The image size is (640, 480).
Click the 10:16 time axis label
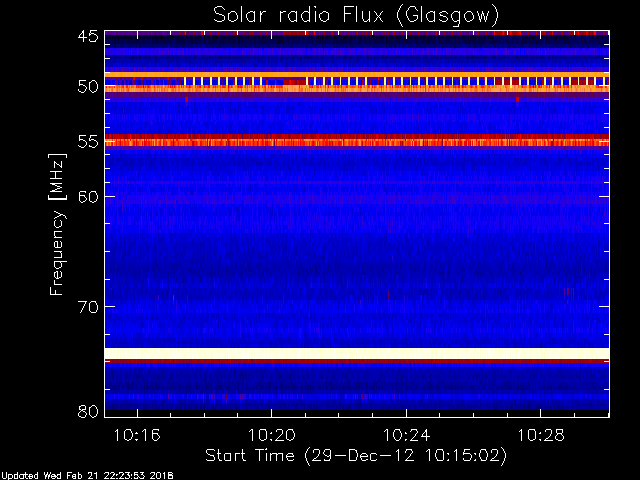coord(137,436)
